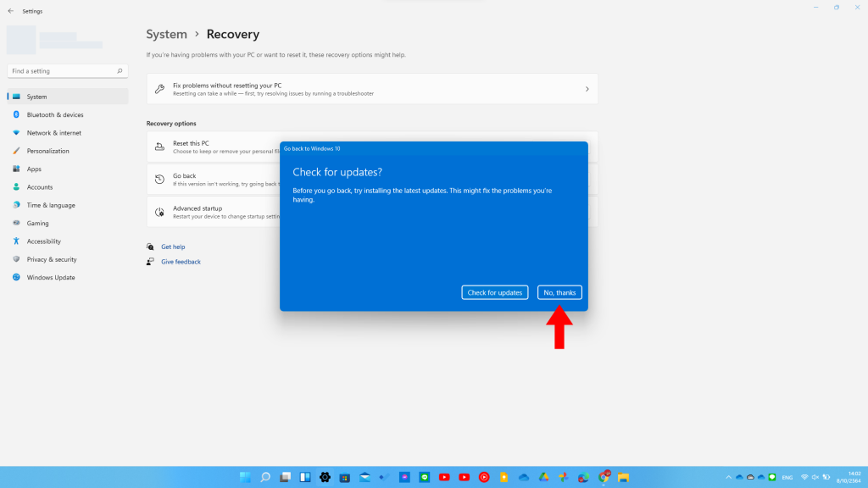Open the Gaming settings category
The height and width of the screenshot is (488, 868).
(x=68, y=223)
